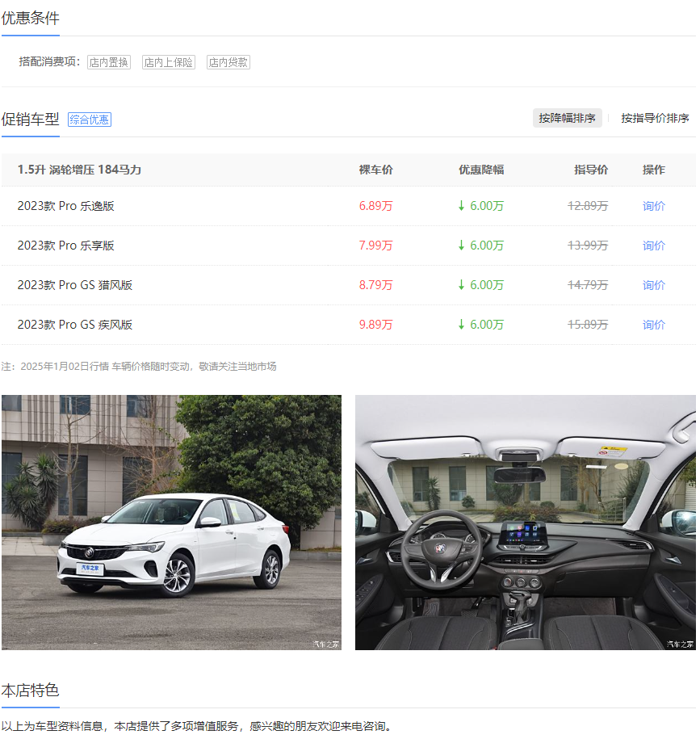Sort by 按降幅排序
This screenshot has height=739, width=700.
coord(567,118)
